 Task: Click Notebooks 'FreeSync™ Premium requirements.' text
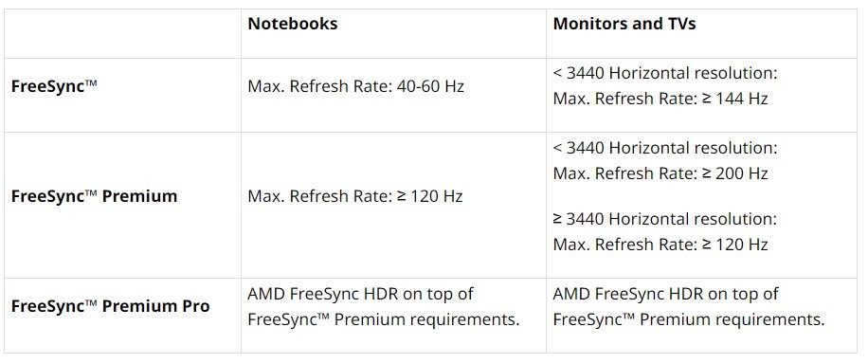click(x=384, y=319)
